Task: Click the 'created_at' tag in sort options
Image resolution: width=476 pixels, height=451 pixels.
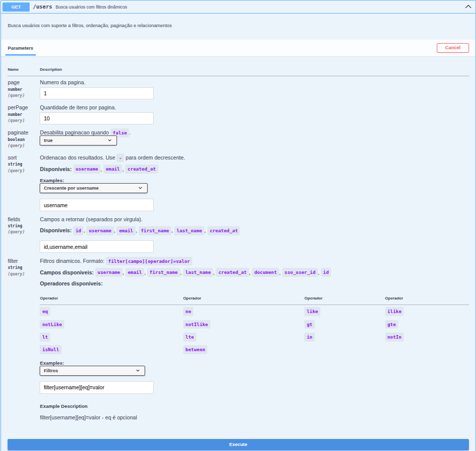Action: coord(142,169)
